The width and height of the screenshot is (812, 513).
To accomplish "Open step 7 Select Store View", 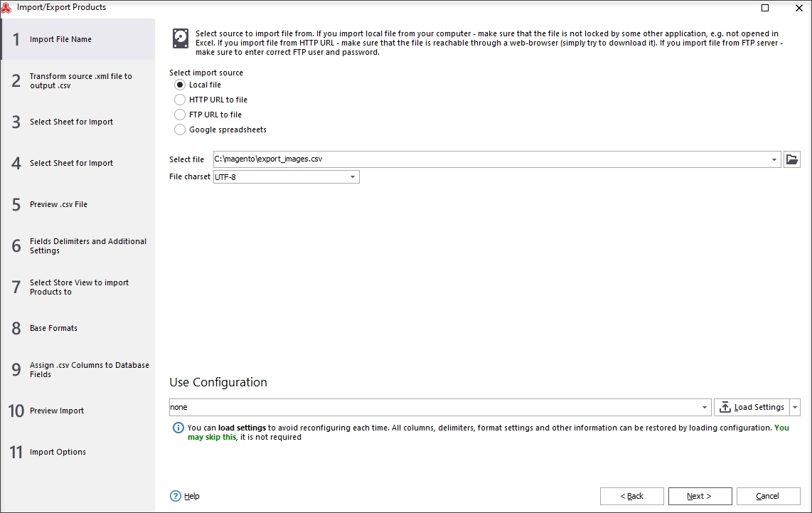I will 78,287.
